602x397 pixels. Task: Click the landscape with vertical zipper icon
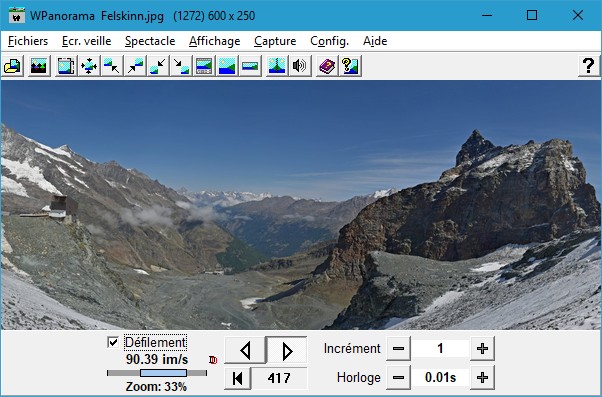pos(277,66)
